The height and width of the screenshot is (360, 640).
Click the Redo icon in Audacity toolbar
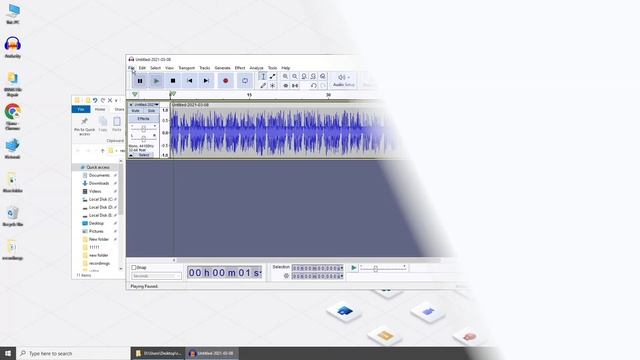[323, 85]
